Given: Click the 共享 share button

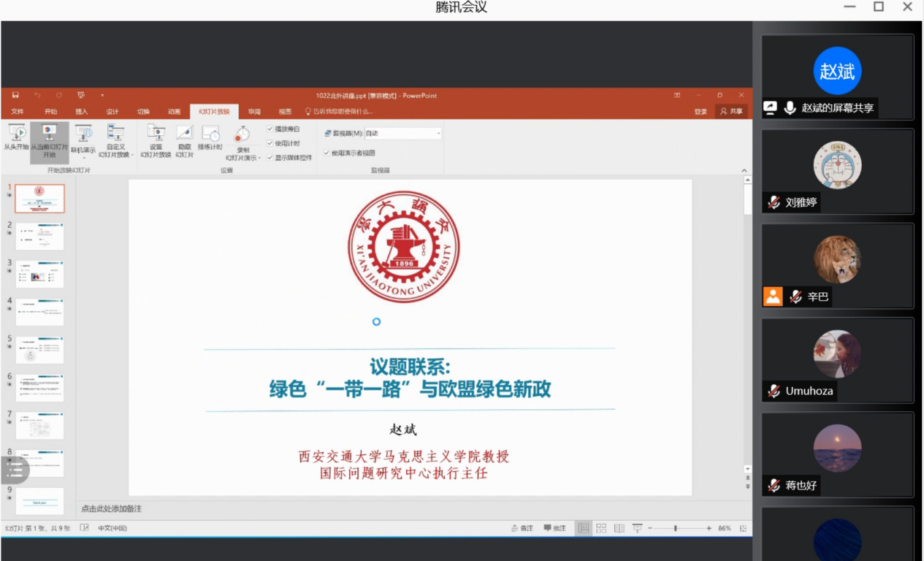Looking at the screenshot, I should [731, 112].
